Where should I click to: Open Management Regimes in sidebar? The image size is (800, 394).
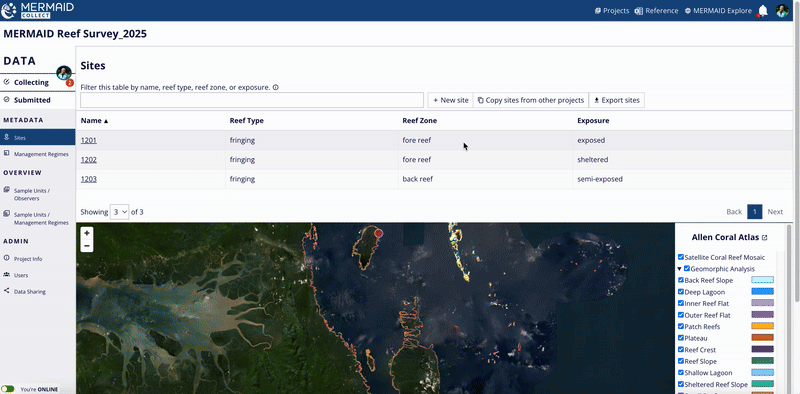pyautogui.click(x=41, y=154)
